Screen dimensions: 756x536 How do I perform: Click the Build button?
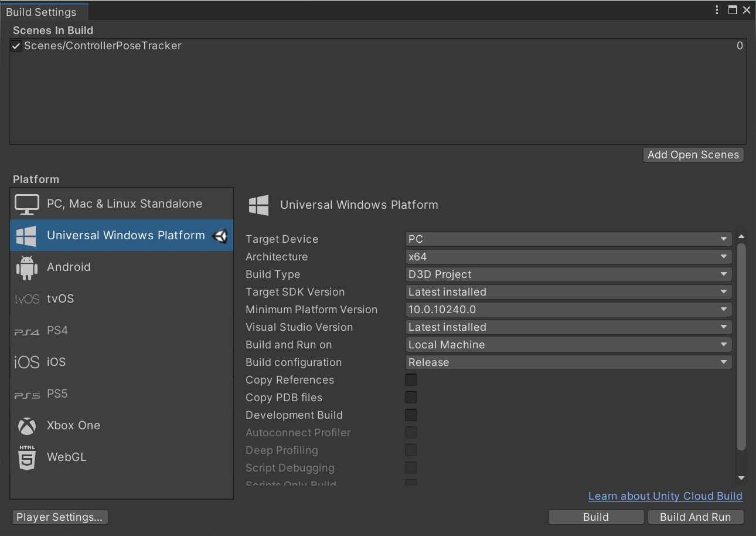596,517
